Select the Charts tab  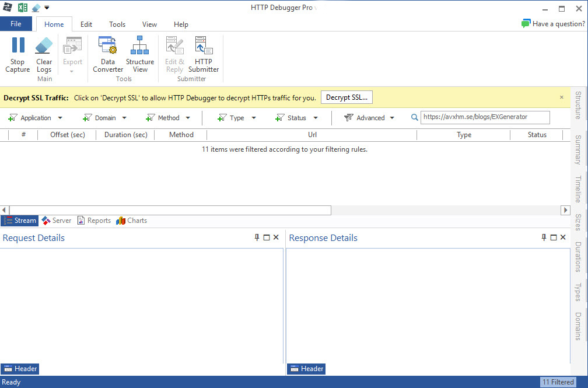(132, 221)
